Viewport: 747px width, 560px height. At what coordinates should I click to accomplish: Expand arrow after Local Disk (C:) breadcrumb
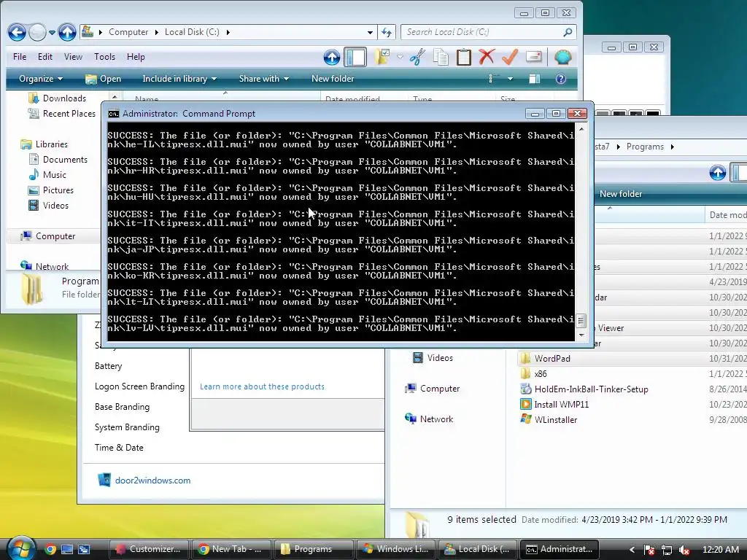pos(228,32)
